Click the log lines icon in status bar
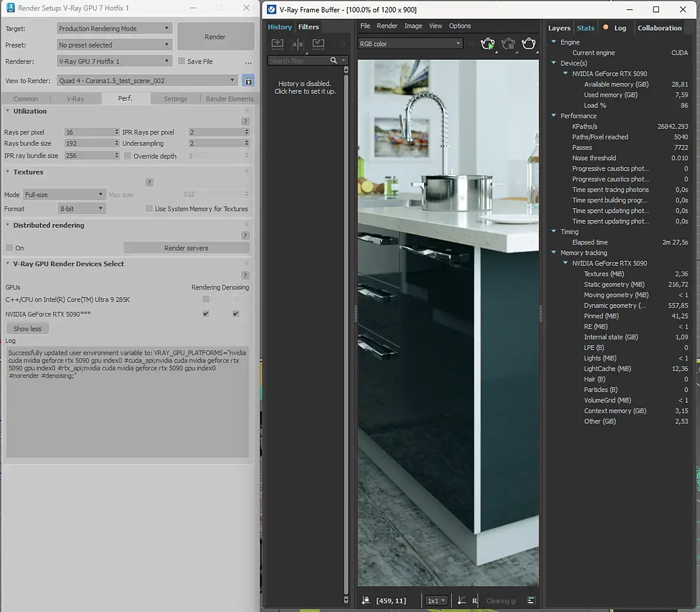This screenshot has height=612, width=700. [x=531, y=601]
